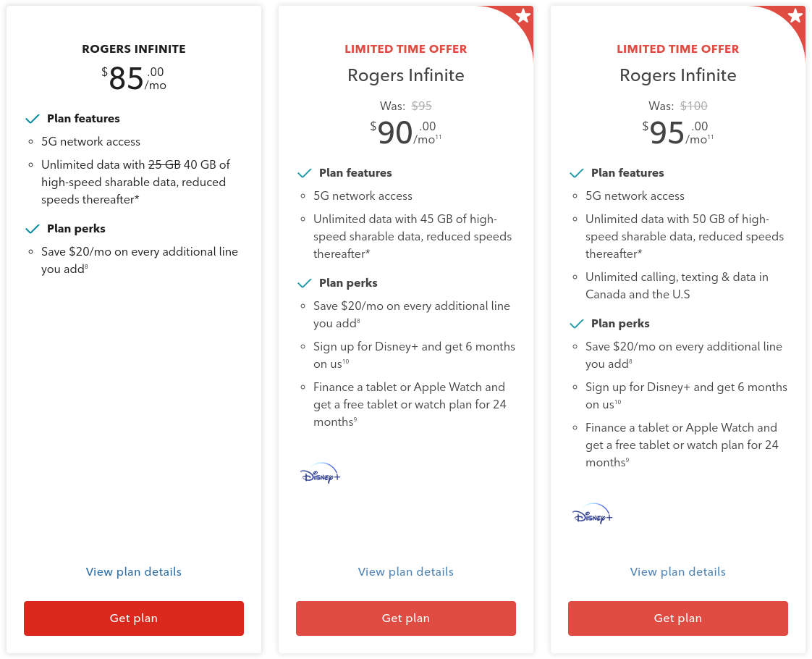Click the Plan perks checkmark in the $95 plan
The height and width of the screenshot is (659, 812).
click(577, 324)
